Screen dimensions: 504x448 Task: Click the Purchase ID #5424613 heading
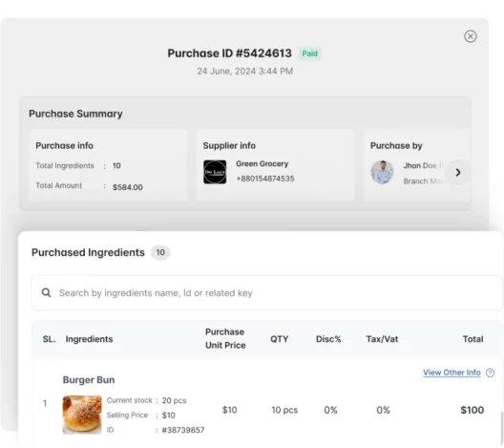[x=229, y=53]
